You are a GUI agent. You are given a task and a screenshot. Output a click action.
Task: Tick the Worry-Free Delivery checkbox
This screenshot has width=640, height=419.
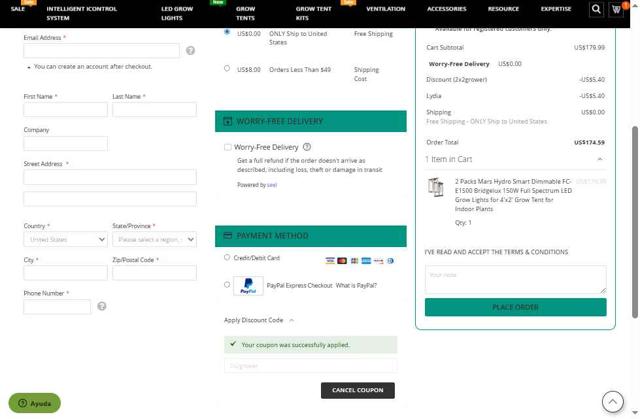coord(228,147)
